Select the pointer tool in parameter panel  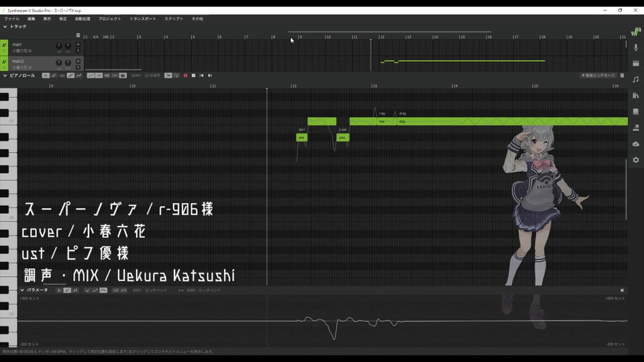pyautogui.click(x=59, y=290)
